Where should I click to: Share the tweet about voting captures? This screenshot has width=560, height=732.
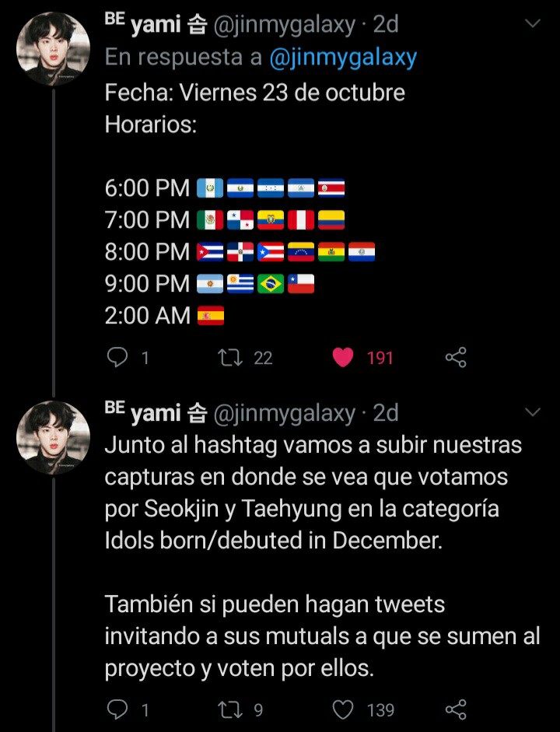point(455,709)
